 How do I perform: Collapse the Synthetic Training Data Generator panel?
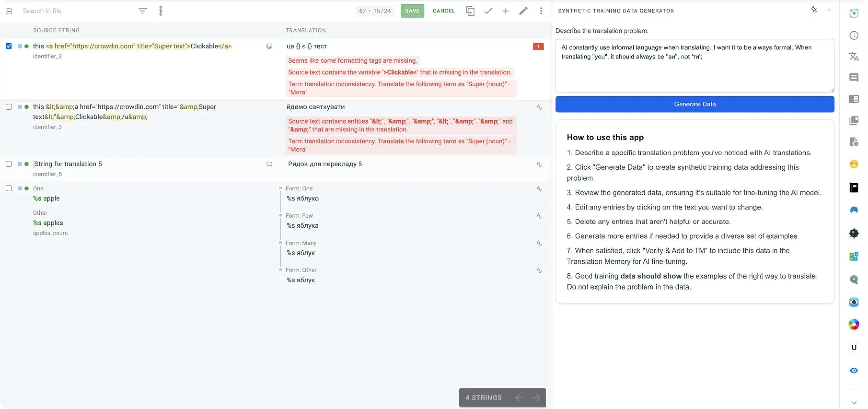coord(828,10)
